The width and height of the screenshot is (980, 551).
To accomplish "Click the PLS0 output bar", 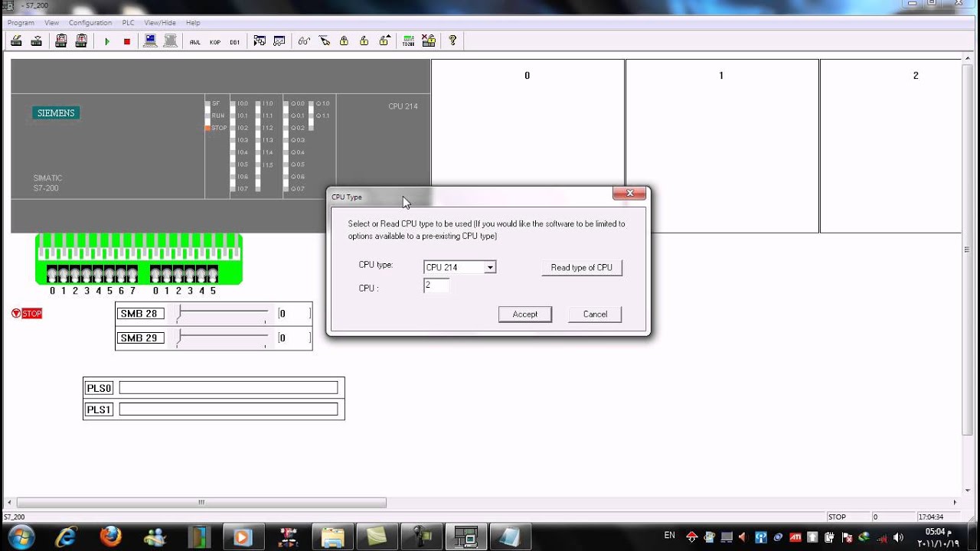I will click(228, 388).
